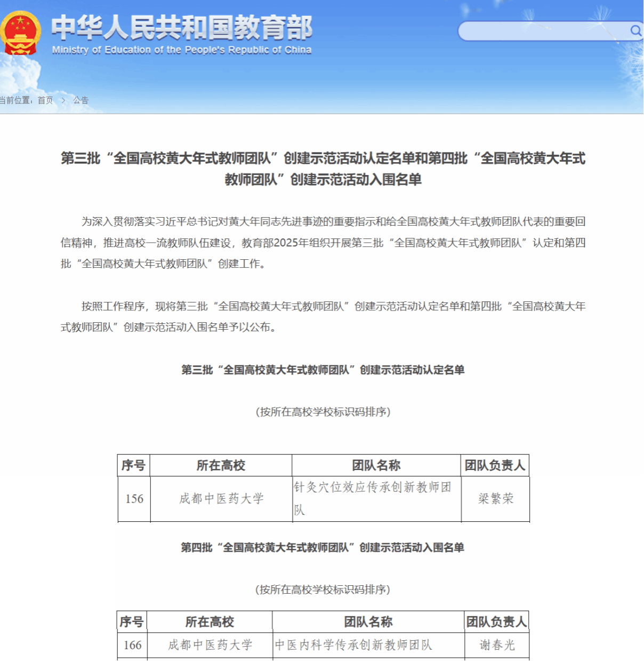Viewport: 644px width, 661px height.
Task: Click the 第三批 认定名单 section heading
Action: coord(323,370)
